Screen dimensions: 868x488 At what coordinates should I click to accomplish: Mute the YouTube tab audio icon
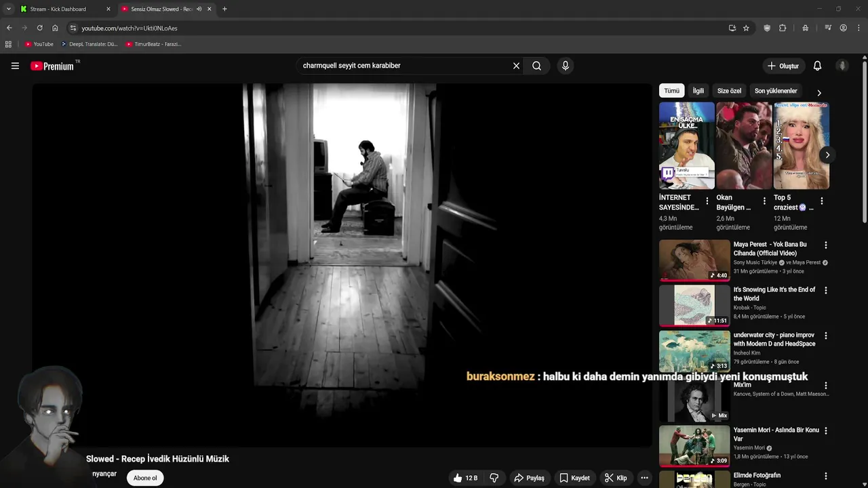[199, 9]
